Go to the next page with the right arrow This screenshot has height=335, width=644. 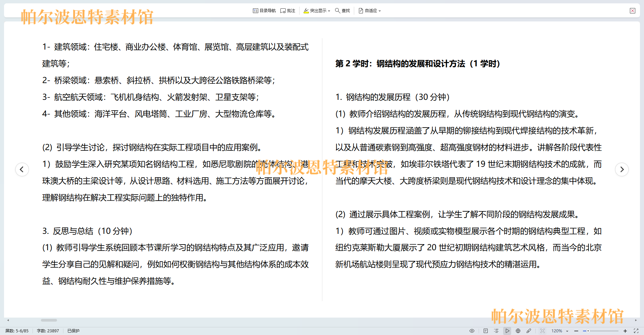(622, 169)
